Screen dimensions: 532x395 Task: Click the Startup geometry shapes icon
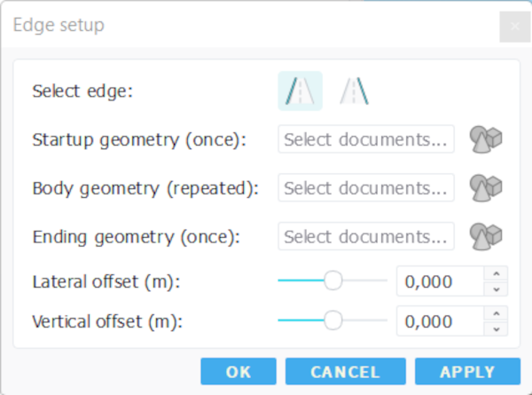coord(486,138)
